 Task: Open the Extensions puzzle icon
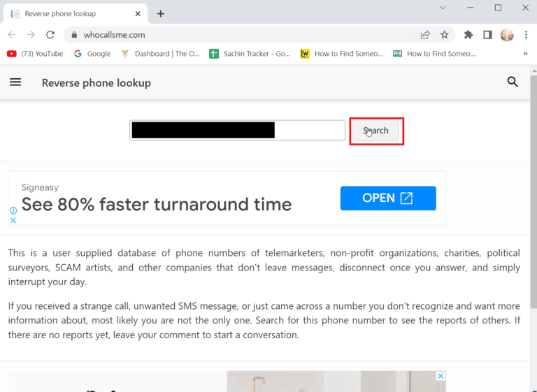[x=468, y=34]
